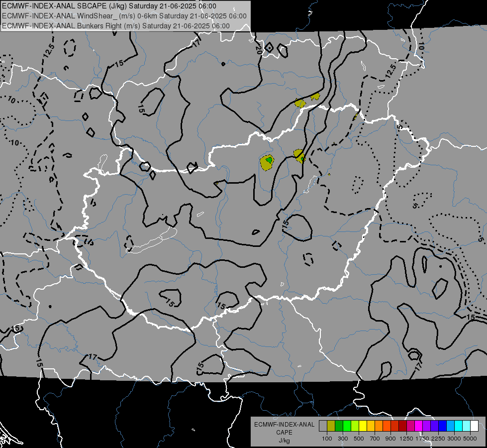Screen dimensions: 487x448
Task: Click the sky blue legend swatch
Action: coord(451,426)
